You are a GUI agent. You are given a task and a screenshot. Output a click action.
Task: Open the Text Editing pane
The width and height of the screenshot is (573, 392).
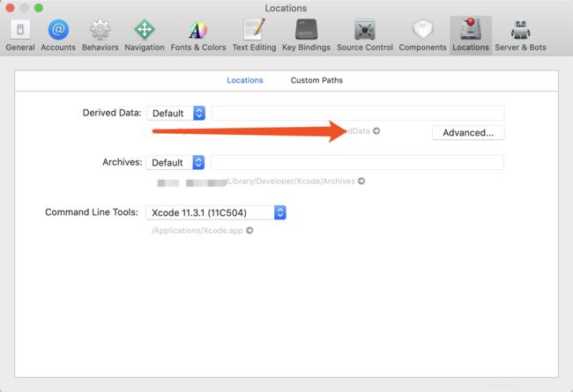coord(255,35)
